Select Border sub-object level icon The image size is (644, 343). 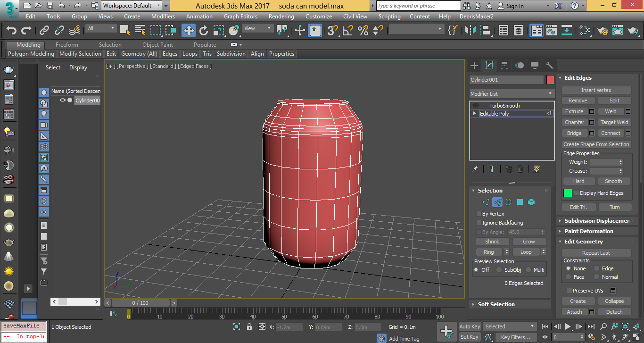coord(509,202)
